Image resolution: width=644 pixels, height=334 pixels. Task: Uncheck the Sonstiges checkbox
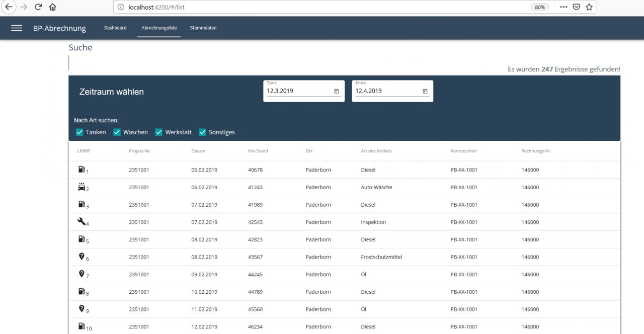(x=202, y=132)
